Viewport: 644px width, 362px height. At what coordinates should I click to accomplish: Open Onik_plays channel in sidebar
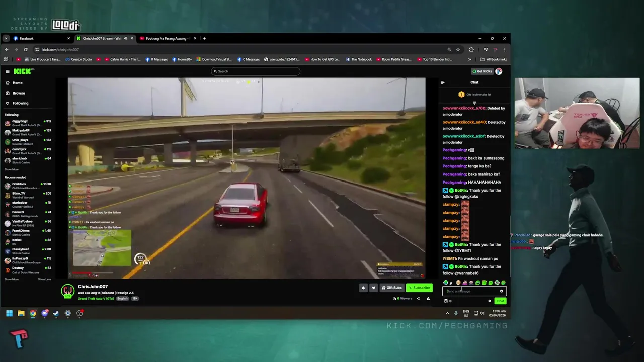tap(28, 141)
